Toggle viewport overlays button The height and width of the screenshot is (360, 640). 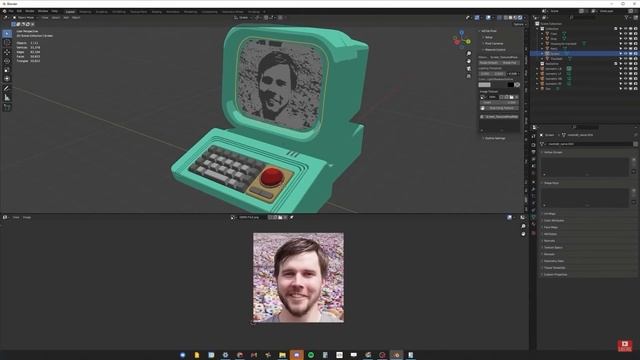(489, 18)
